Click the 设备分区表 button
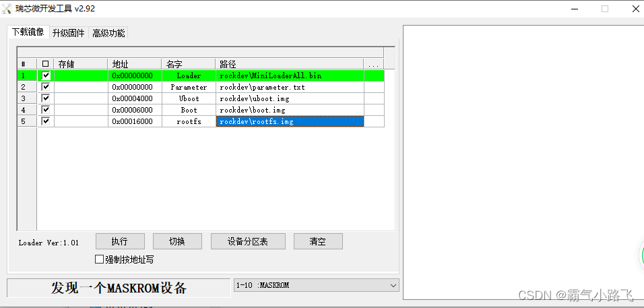The height and width of the screenshot is (308, 644). (248, 241)
